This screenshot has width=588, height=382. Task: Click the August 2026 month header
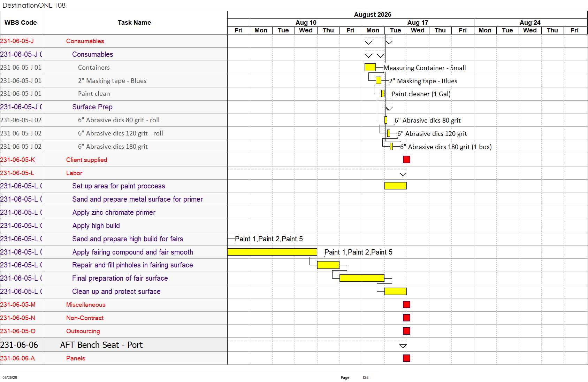point(373,15)
